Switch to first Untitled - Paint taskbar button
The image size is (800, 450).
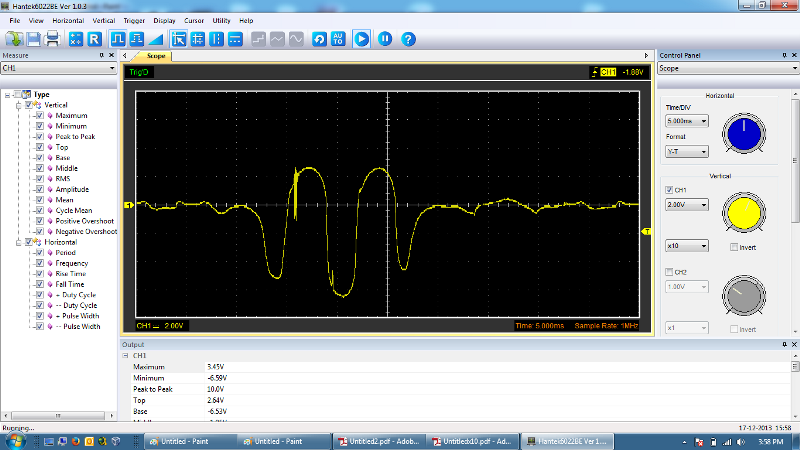point(186,441)
